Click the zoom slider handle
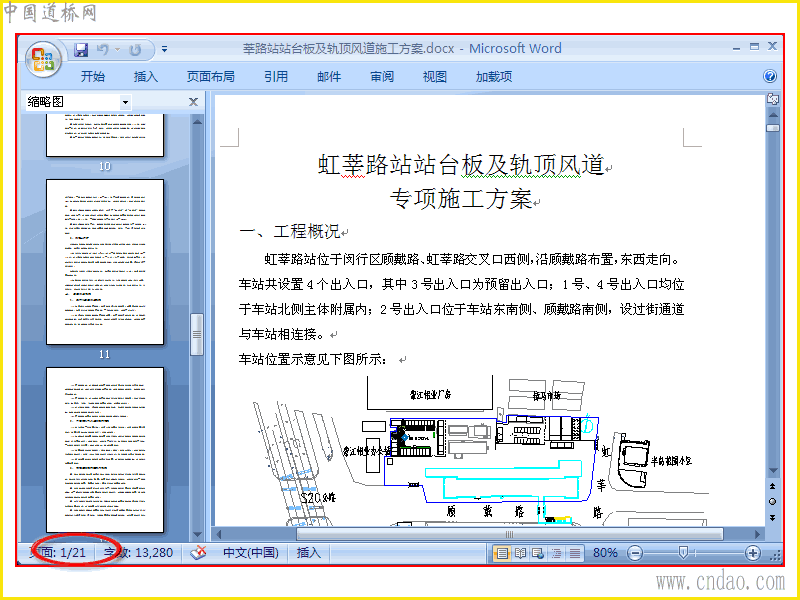800x600 pixels. 683,552
